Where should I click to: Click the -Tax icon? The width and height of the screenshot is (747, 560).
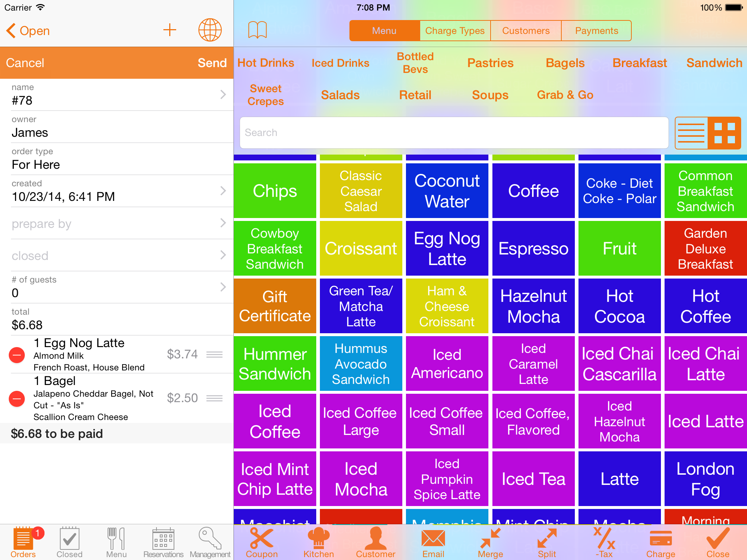(x=604, y=539)
